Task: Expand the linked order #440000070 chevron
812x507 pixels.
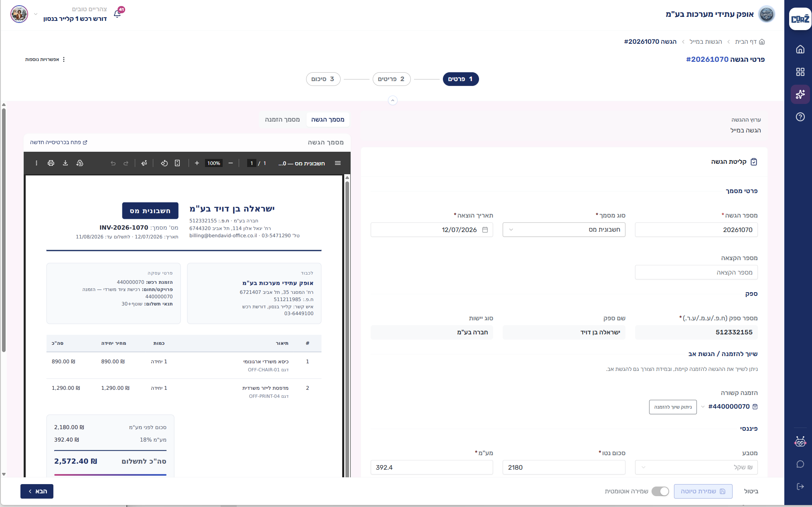Action: click(703, 407)
